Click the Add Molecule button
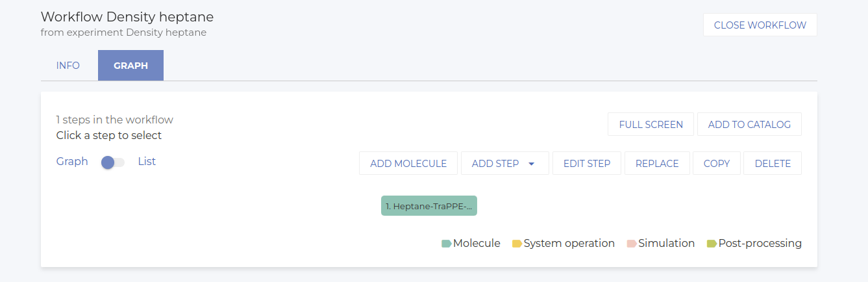 pos(408,164)
